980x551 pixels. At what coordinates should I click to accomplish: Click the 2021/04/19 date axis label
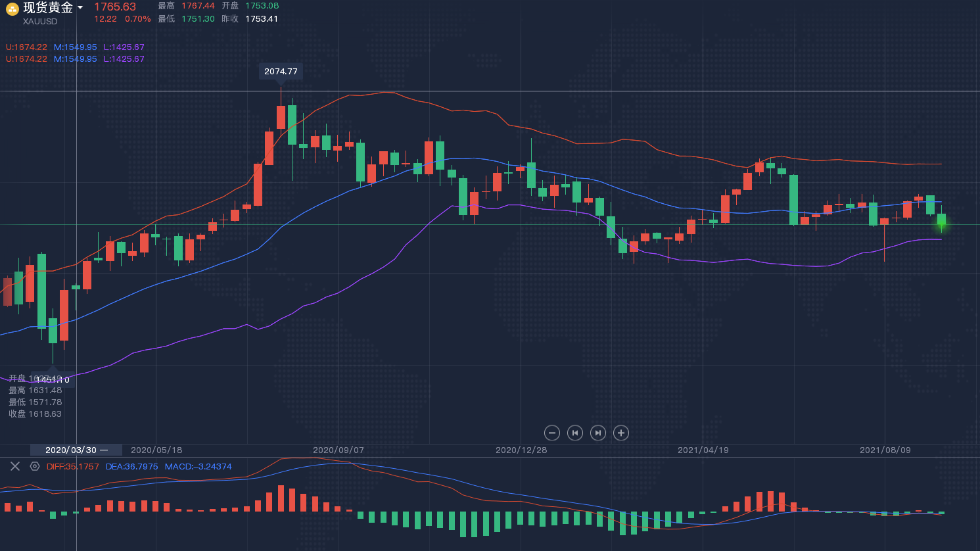pyautogui.click(x=703, y=450)
